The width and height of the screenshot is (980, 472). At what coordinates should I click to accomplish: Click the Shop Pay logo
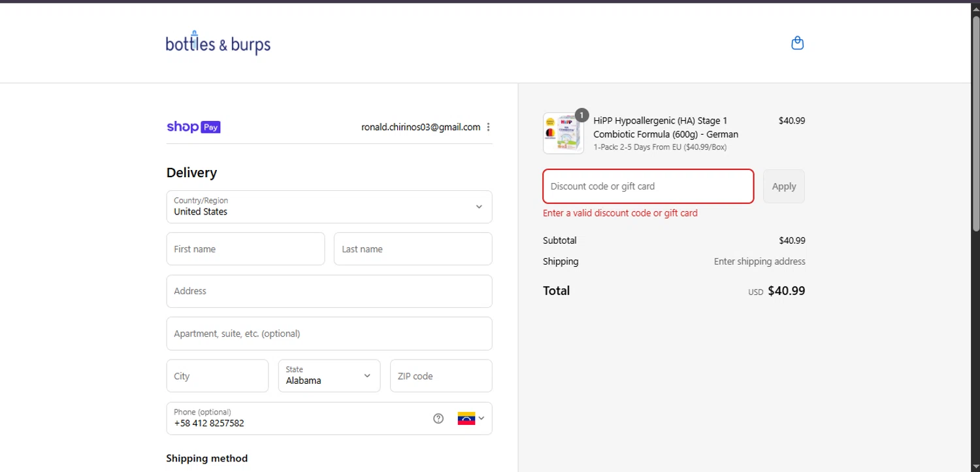pyautogui.click(x=193, y=127)
